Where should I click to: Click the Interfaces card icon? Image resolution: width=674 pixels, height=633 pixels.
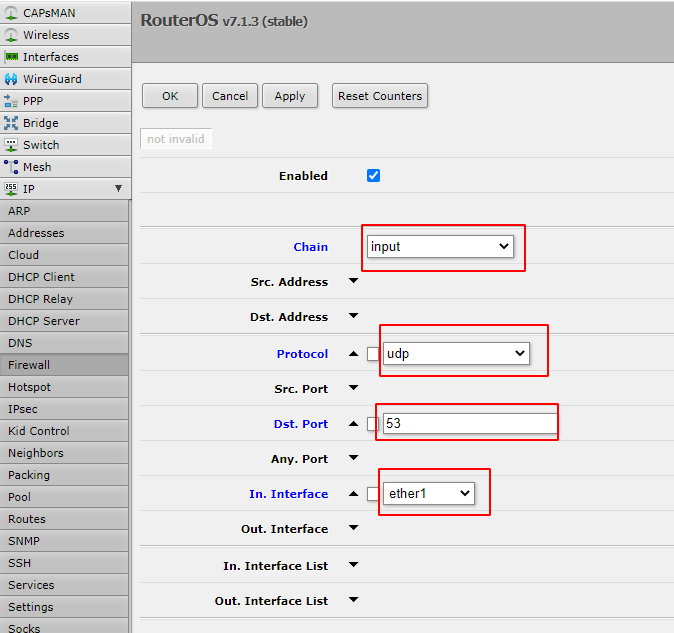pos(11,57)
